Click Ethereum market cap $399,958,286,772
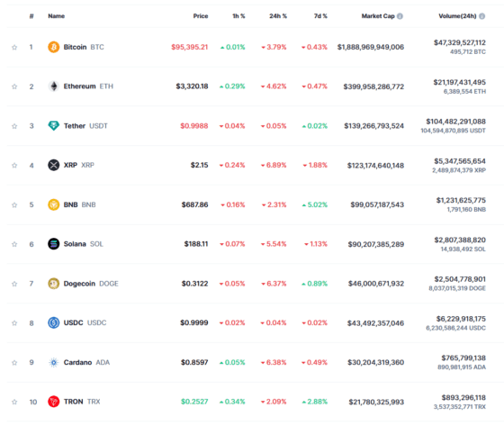The image size is (504, 426). click(373, 86)
